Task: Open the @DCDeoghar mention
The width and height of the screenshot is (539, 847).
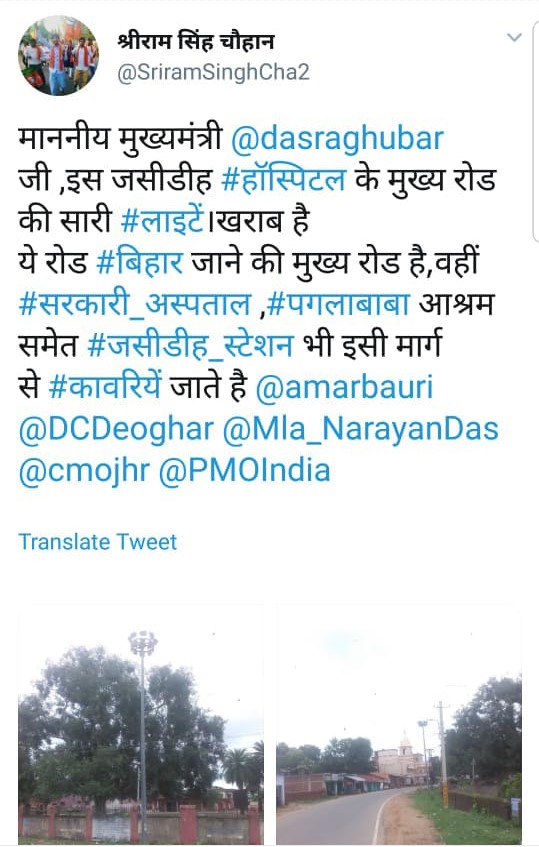Action: click(x=116, y=428)
